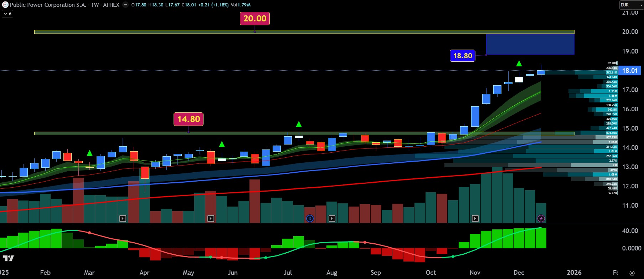Screen dimensions: 644x279
Task: Click the Public Power Corporation S.A. symbol name
Action: pos(48,5)
